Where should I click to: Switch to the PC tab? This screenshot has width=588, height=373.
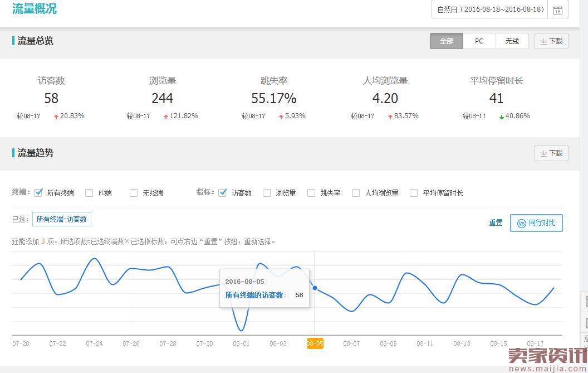coord(479,41)
